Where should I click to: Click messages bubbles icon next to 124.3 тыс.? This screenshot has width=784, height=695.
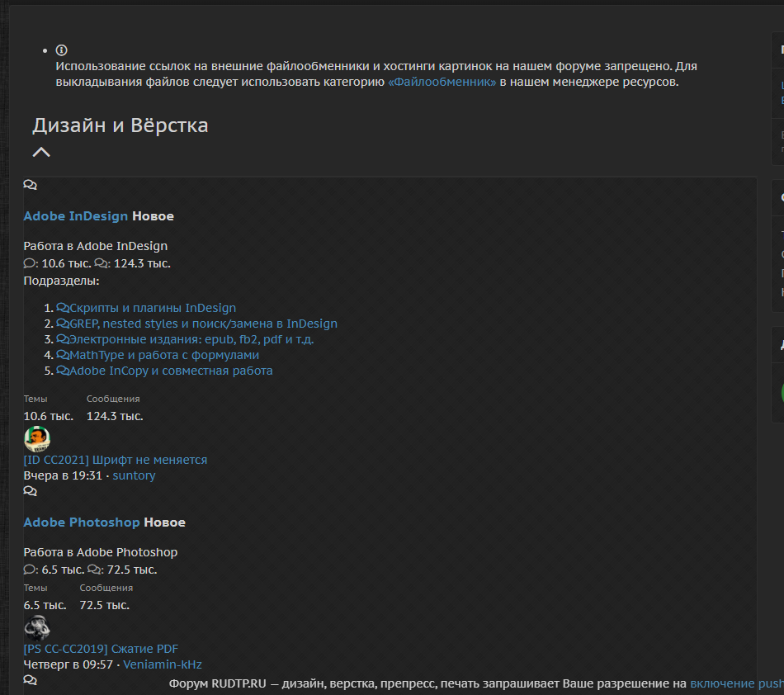[x=101, y=263]
